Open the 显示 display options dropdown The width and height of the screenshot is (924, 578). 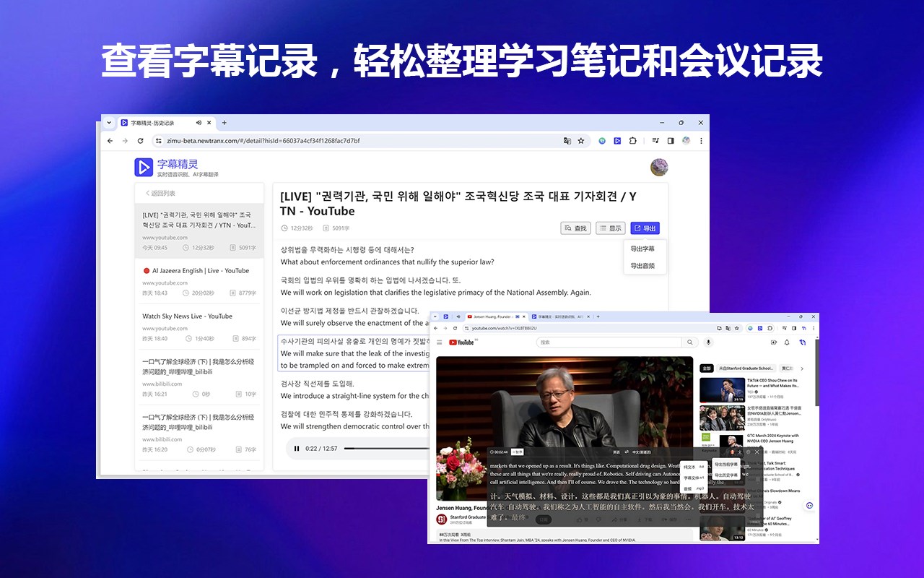tap(611, 228)
